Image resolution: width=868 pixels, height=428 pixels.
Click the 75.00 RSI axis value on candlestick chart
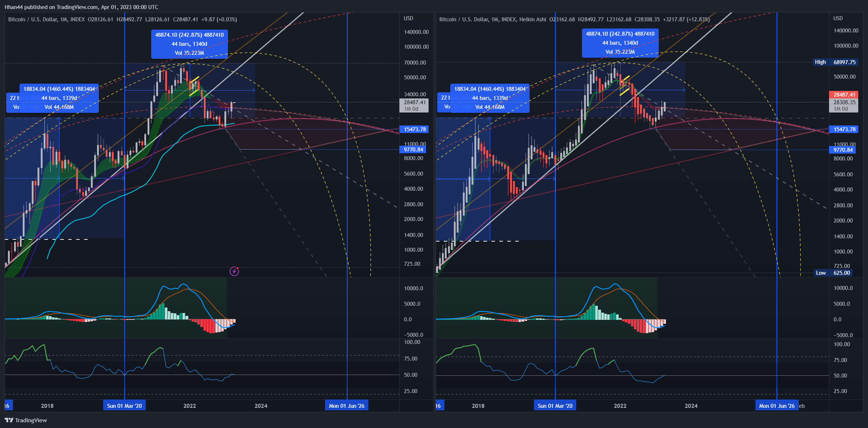point(411,358)
